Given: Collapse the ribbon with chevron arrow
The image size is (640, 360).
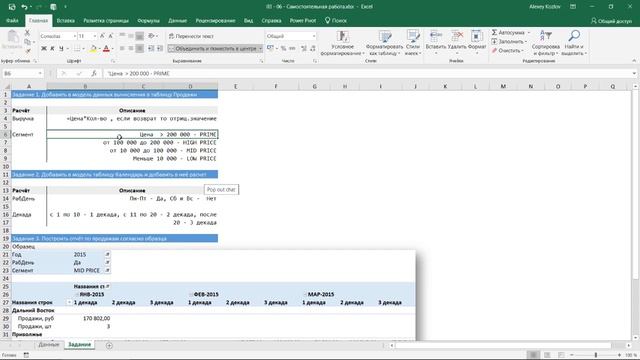Looking at the screenshot, I should click(x=634, y=61).
